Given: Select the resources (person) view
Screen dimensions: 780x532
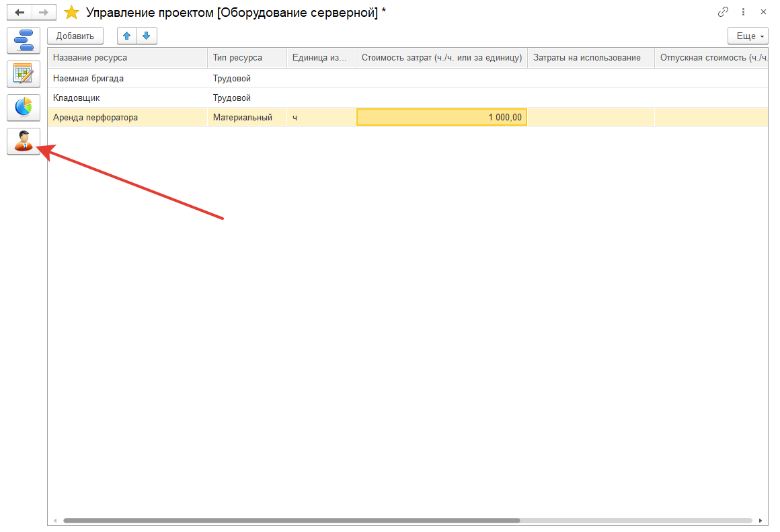Looking at the screenshot, I should 23,141.
